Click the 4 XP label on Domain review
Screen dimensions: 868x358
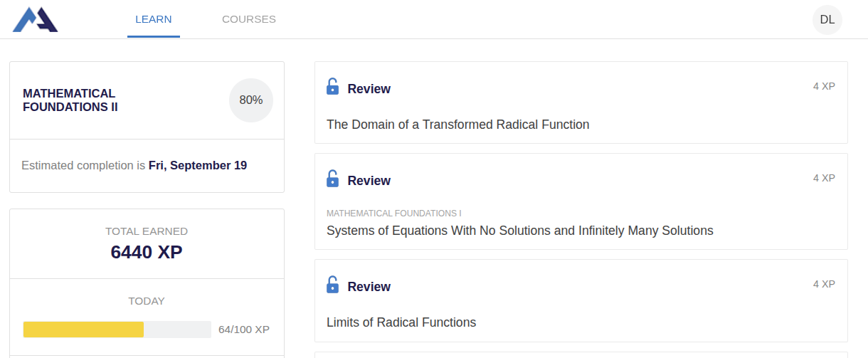[824, 86]
